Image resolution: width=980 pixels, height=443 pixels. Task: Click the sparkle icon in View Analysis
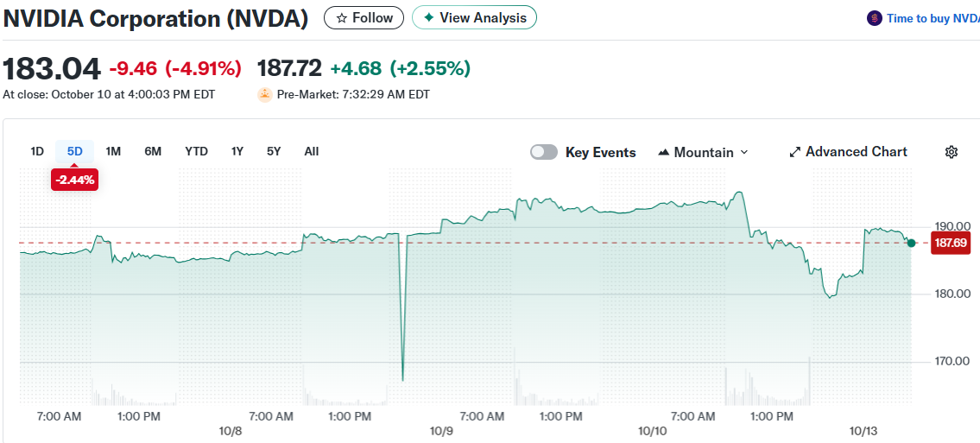[429, 17]
